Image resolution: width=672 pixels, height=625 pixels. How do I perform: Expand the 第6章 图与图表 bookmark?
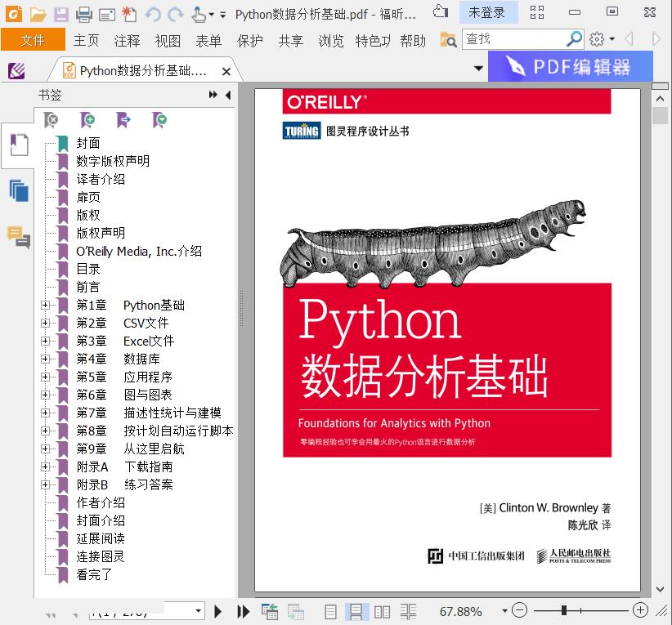point(45,395)
